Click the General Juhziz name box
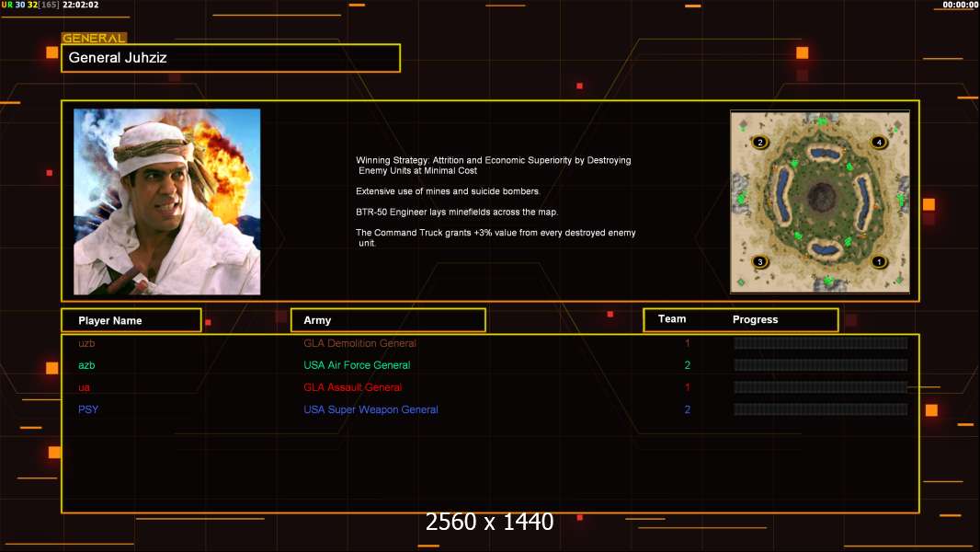The width and height of the screenshot is (980, 552). click(x=231, y=58)
